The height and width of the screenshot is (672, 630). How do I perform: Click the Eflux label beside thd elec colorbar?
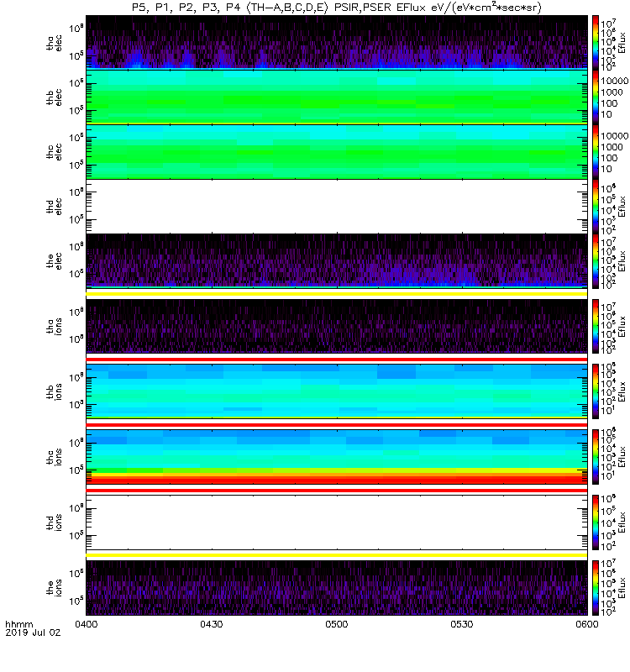click(x=622, y=207)
